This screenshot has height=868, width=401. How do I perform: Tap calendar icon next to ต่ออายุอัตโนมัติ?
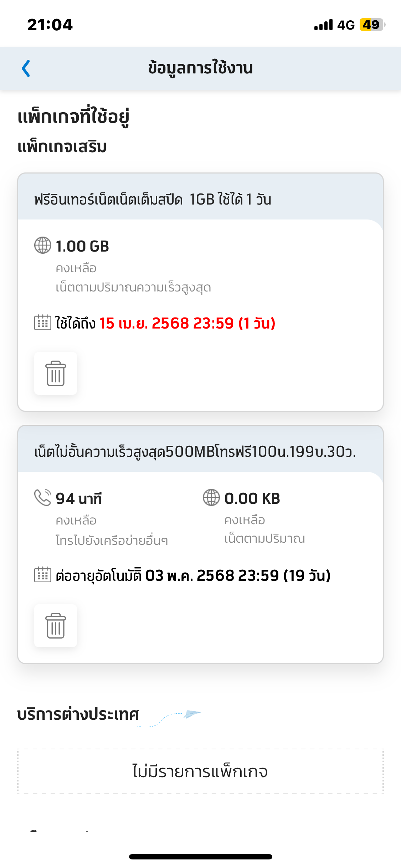43,574
